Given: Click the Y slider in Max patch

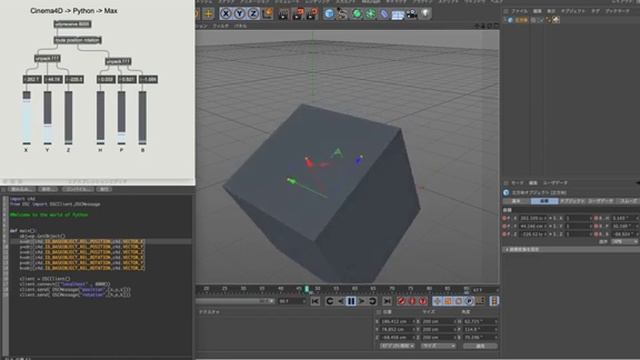Looking at the screenshot, I should [48, 118].
